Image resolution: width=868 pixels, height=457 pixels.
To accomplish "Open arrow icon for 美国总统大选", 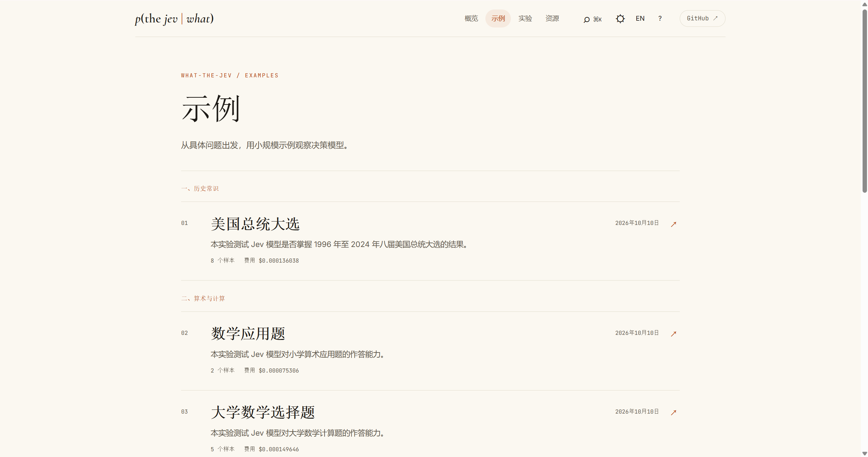I will point(674,224).
